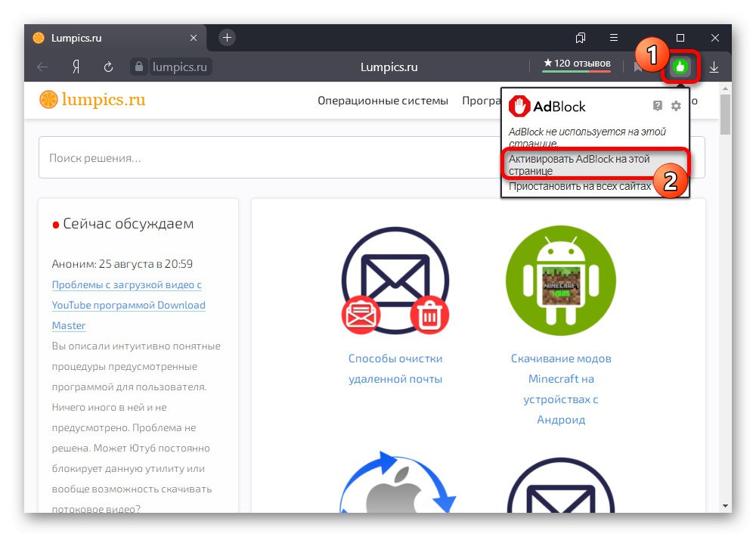Click the bottom envelope circle thumbnail
Viewport: 756px width, 537px height.
tap(561, 485)
